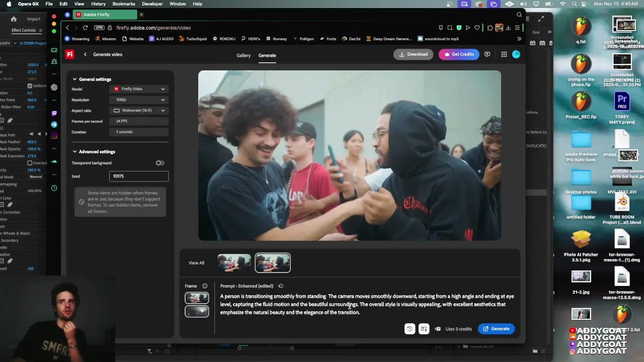Click the Frame info icon

coord(205,286)
